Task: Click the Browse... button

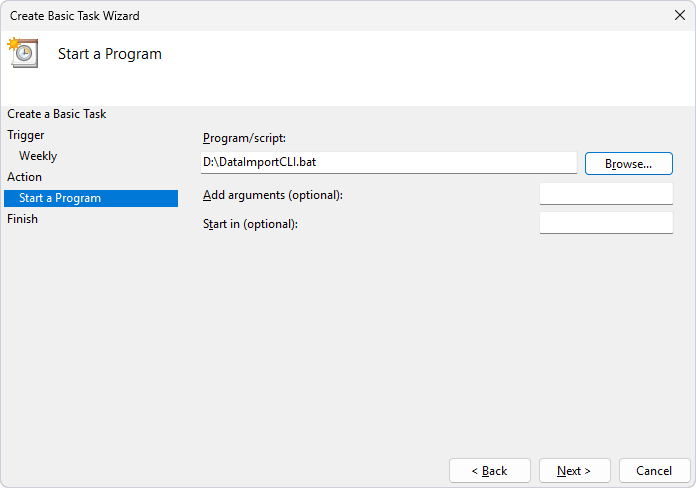Action: click(629, 164)
